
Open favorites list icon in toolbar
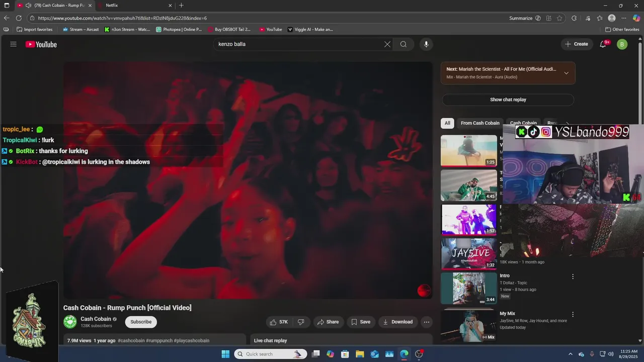(600, 18)
